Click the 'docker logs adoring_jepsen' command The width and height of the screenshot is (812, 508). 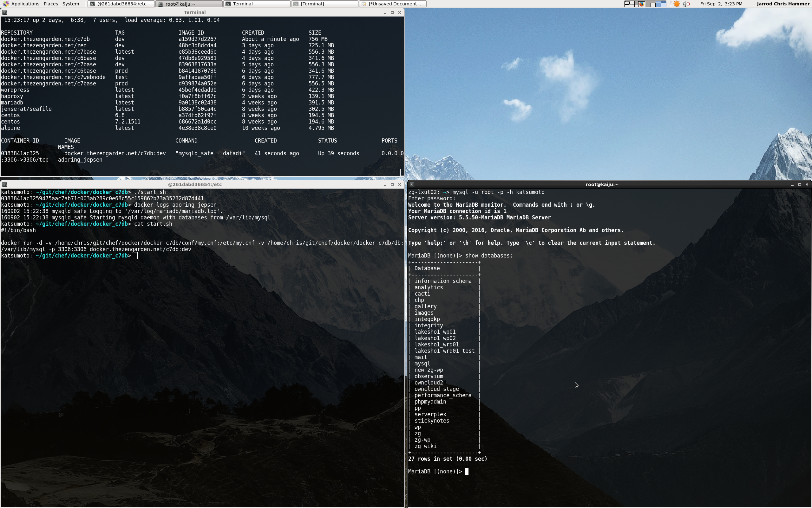(175, 205)
